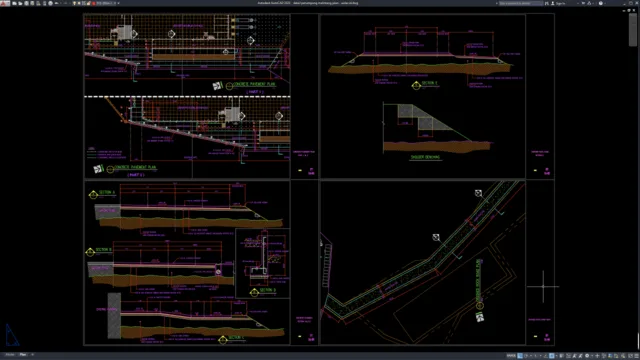Select the SECTION A label text

pos(107,192)
